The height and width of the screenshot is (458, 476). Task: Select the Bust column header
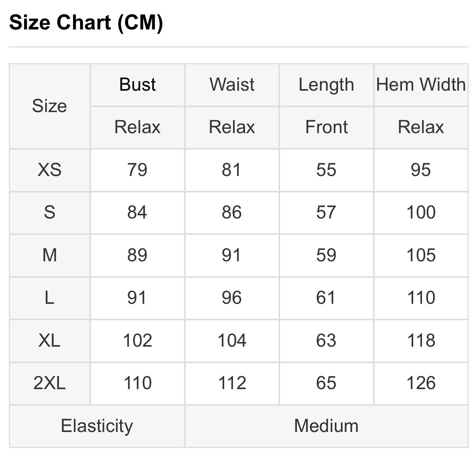[x=137, y=85]
